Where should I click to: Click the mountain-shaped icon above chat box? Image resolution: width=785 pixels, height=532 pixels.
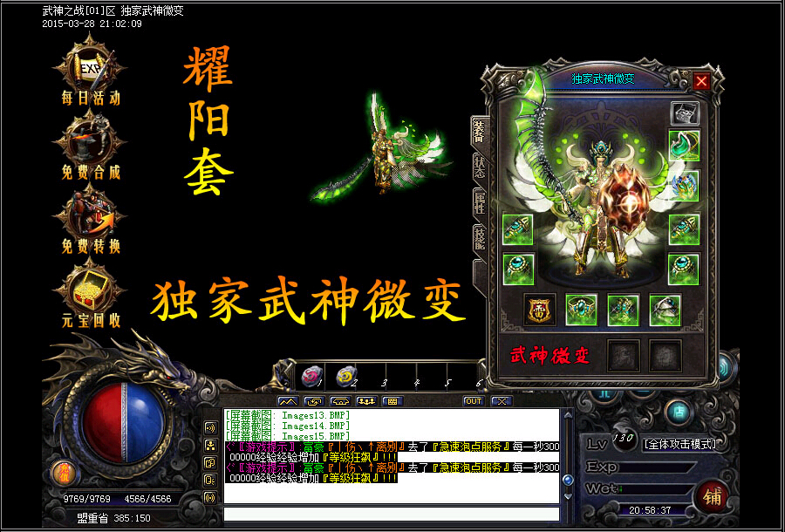click(288, 401)
